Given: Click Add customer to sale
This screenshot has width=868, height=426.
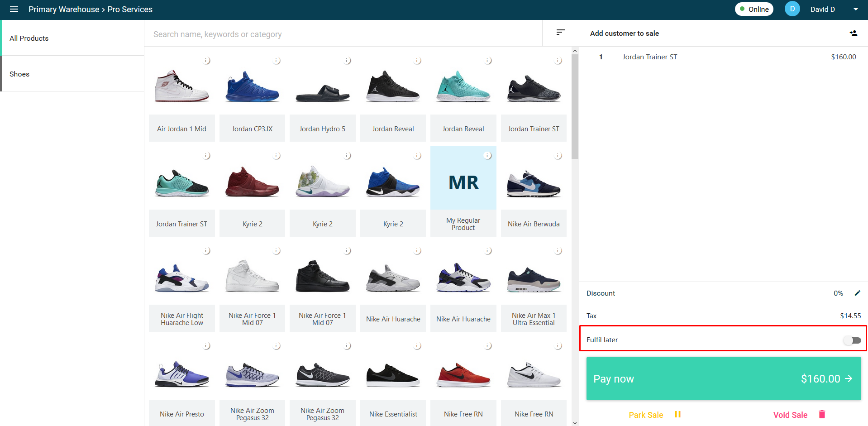Looking at the screenshot, I should tap(625, 33).
